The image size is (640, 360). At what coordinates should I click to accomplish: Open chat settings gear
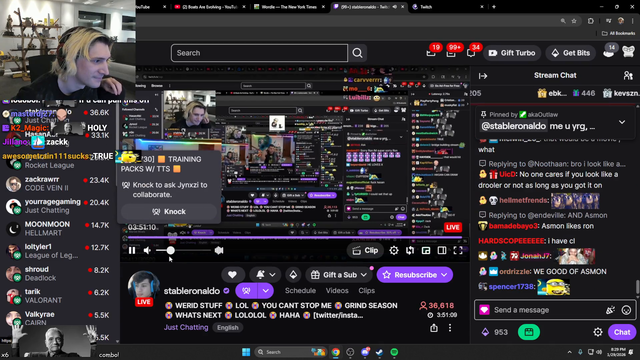[x=598, y=332]
